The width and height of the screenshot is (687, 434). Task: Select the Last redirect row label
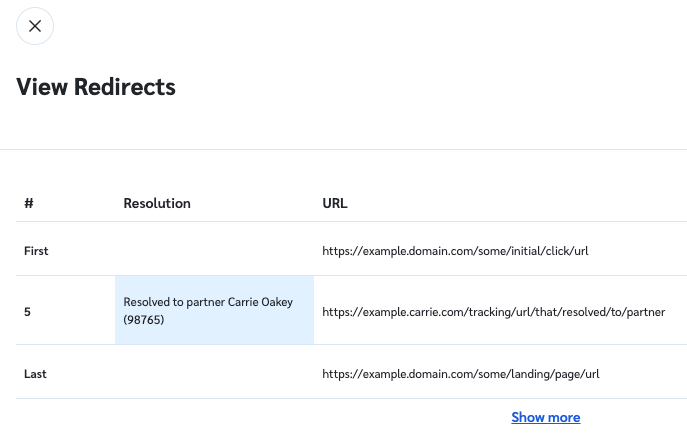(x=35, y=374)
